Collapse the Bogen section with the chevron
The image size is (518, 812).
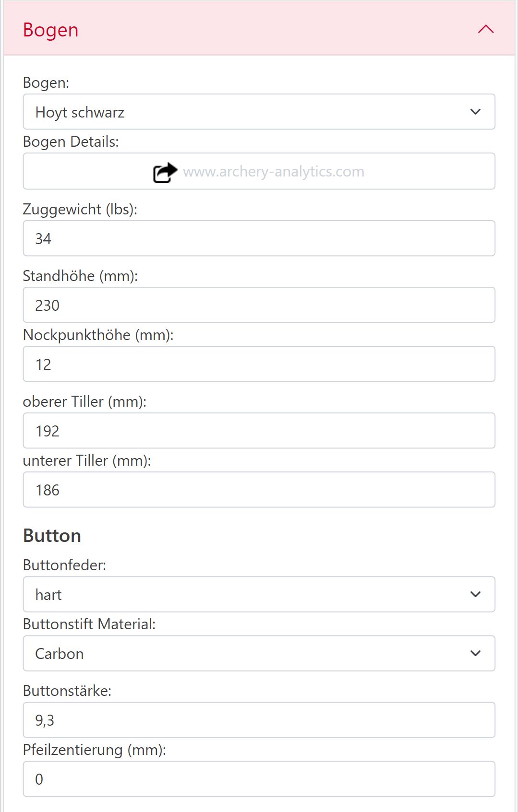[486, 29]
